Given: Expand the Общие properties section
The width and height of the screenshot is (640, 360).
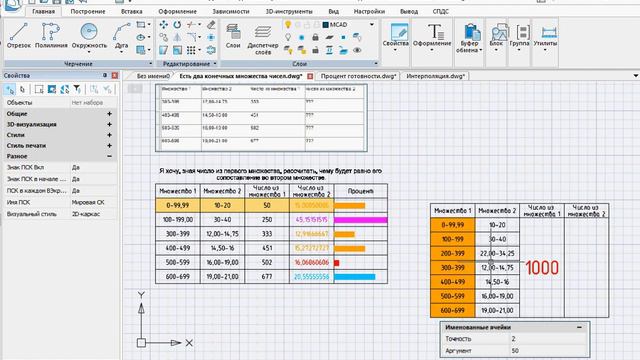Looking at the screenshot, I should (x=109, y=114).
